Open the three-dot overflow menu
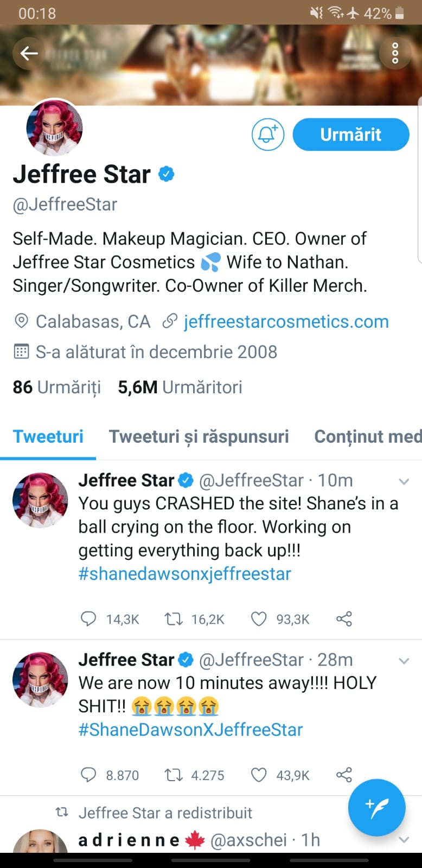The image size is (422, 868). pos(394,53)
